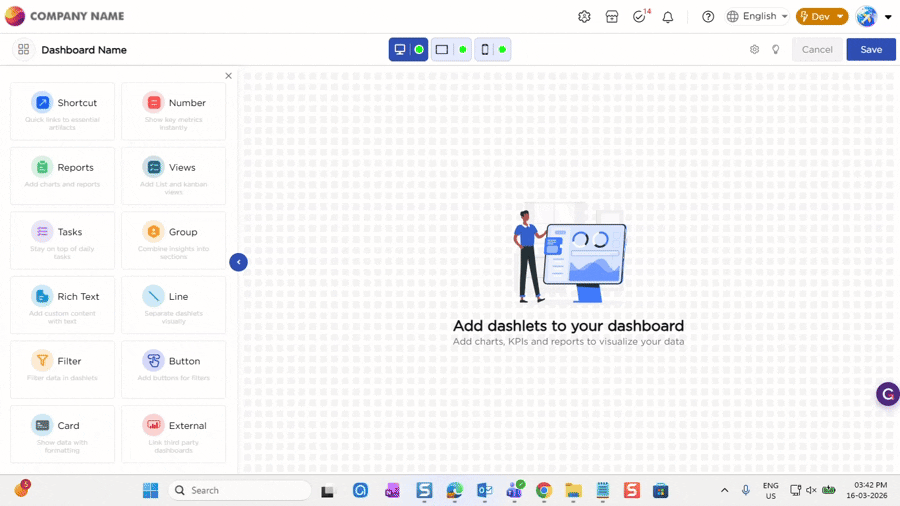Close the dashlet panel with X
Screen dimensions: 900x506
(228, 76)
